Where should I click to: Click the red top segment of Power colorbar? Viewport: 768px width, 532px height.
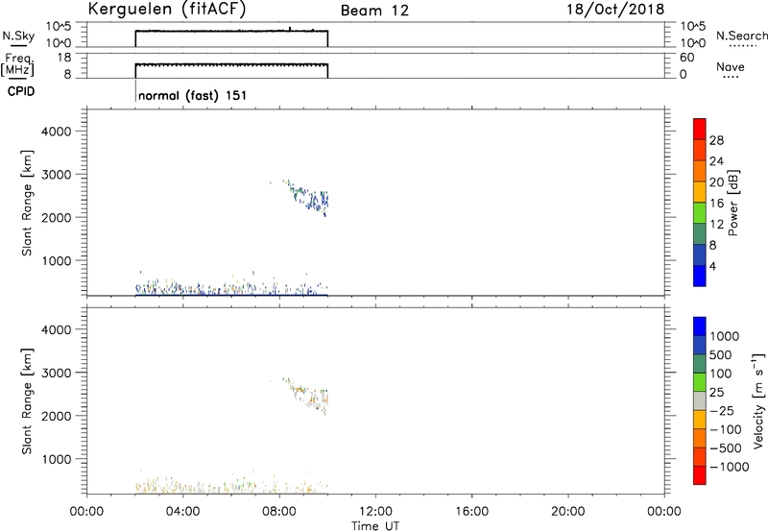(700, 129)
